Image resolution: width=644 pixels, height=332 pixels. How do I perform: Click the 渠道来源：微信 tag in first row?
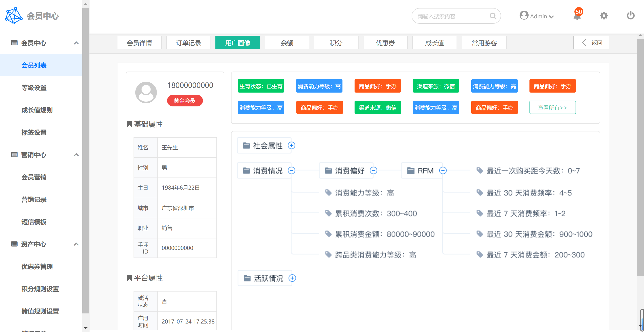point(436,86)
